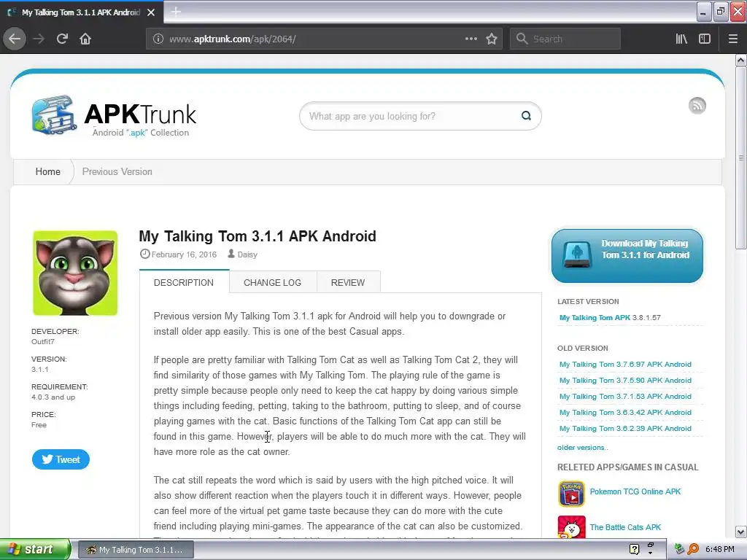Click the browser Search box
Screen dimensions: 747x560
pos(565,39)
